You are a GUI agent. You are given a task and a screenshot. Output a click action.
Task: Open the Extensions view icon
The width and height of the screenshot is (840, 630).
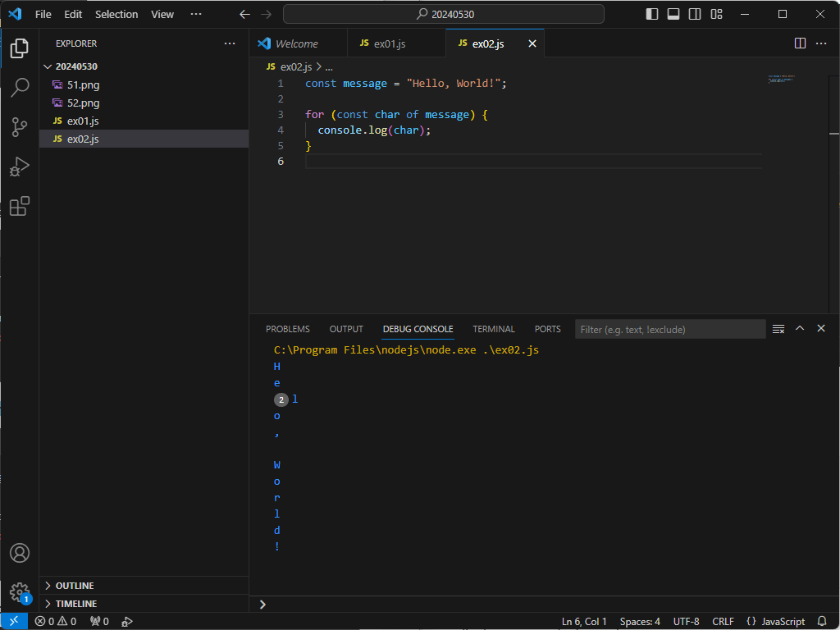[x=20, y=206]
